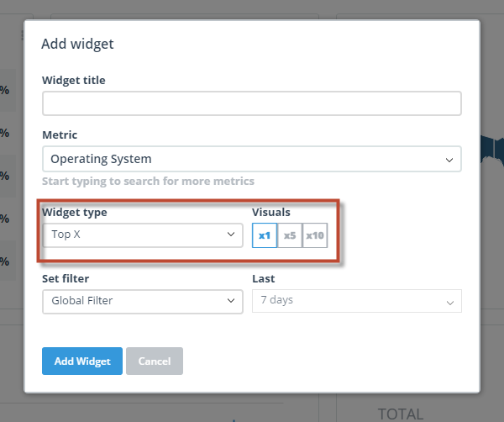The height and width of the screenshot is (422, 504).
Task: Click the Widget title label
Action: click(x=74, y=80)
